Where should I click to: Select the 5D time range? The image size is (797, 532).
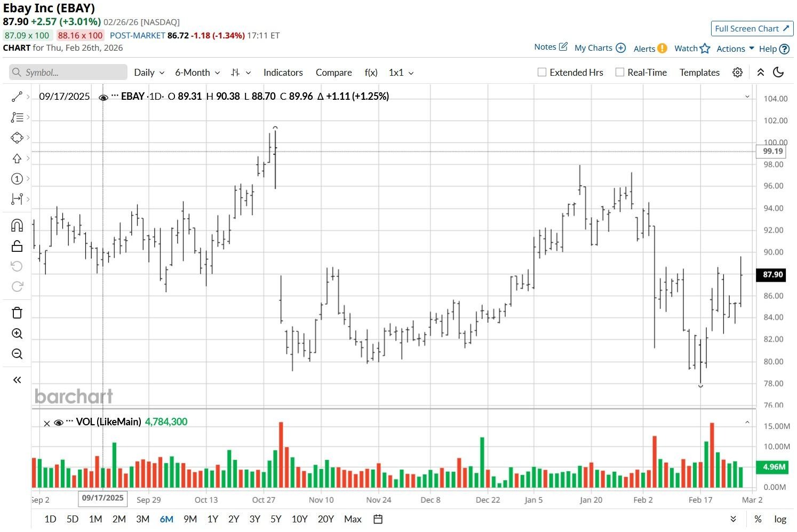coord(73,519)
